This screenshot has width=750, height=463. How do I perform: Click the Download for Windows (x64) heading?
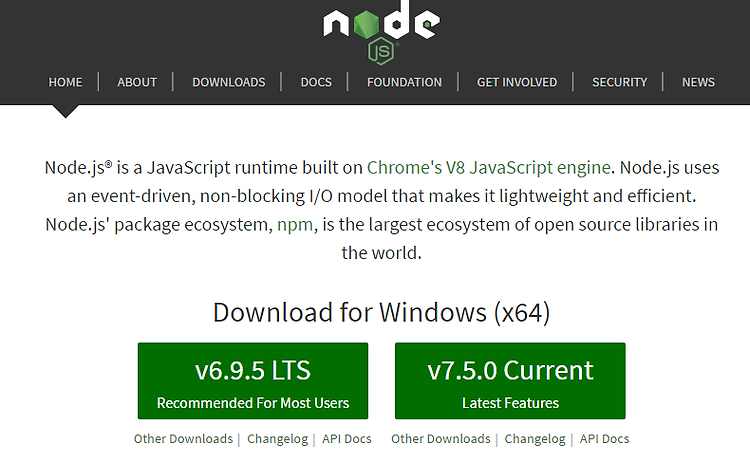coord(382,313)
